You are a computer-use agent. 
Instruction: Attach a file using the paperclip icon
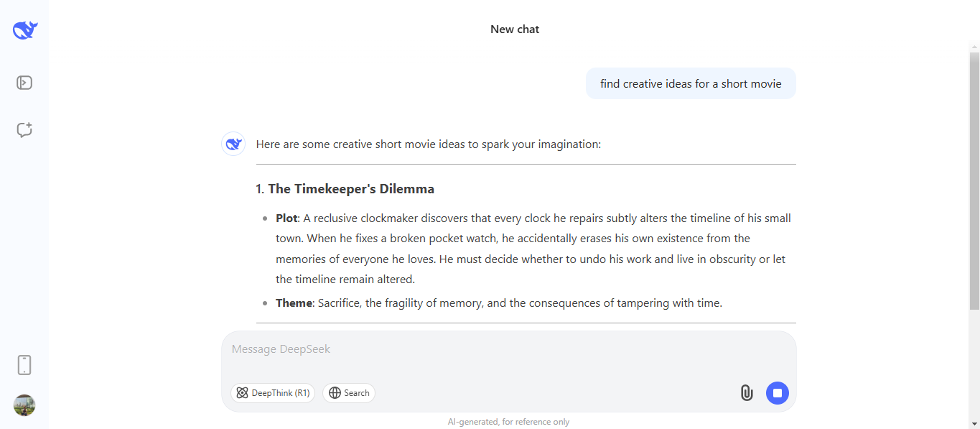[x=746, y=392]
